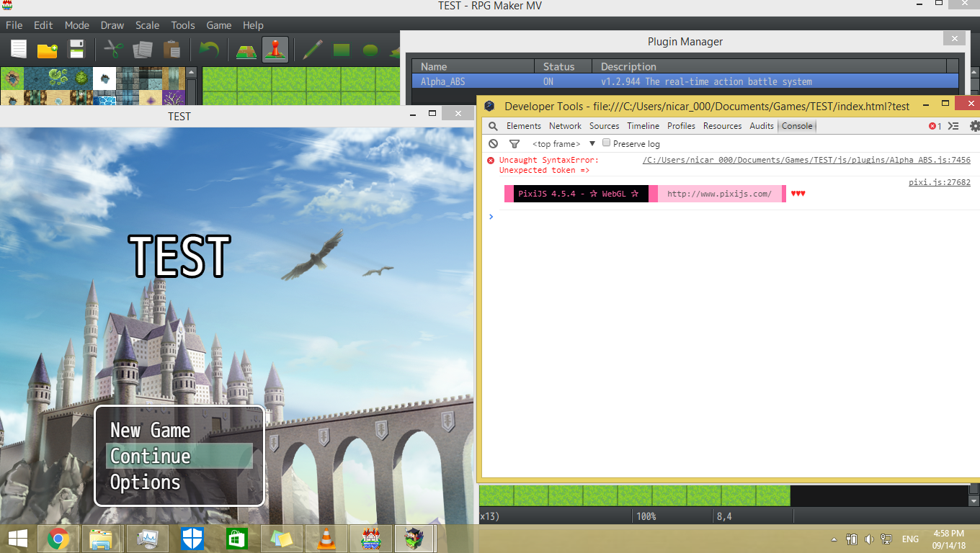The image size is (980, 553).
Task: Clear the console log with the ban icon
Action: click(493, 144)
